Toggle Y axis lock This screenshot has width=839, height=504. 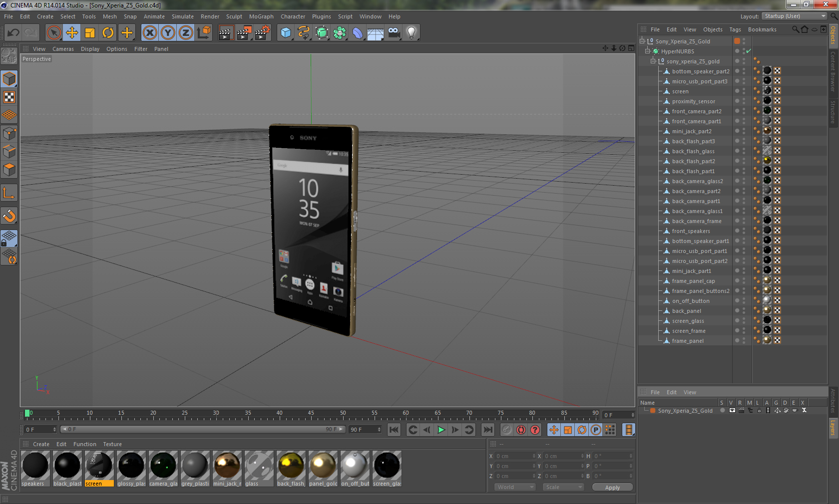tap(168, 33)
